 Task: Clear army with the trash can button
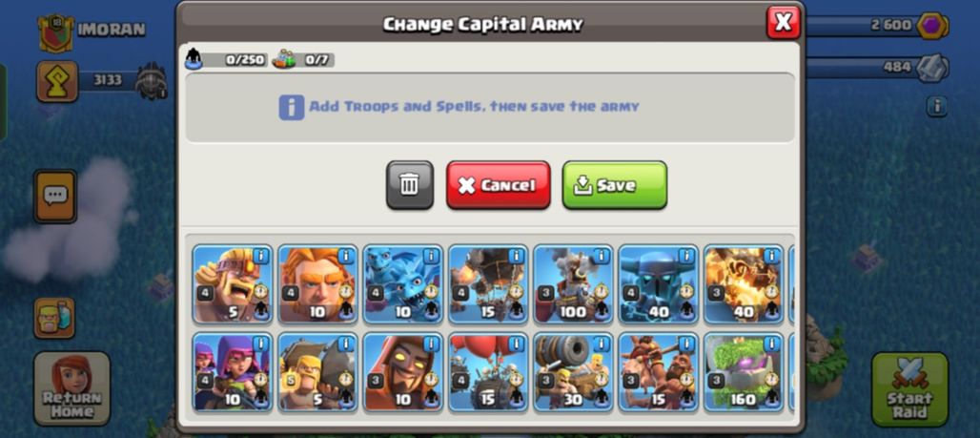409,185
